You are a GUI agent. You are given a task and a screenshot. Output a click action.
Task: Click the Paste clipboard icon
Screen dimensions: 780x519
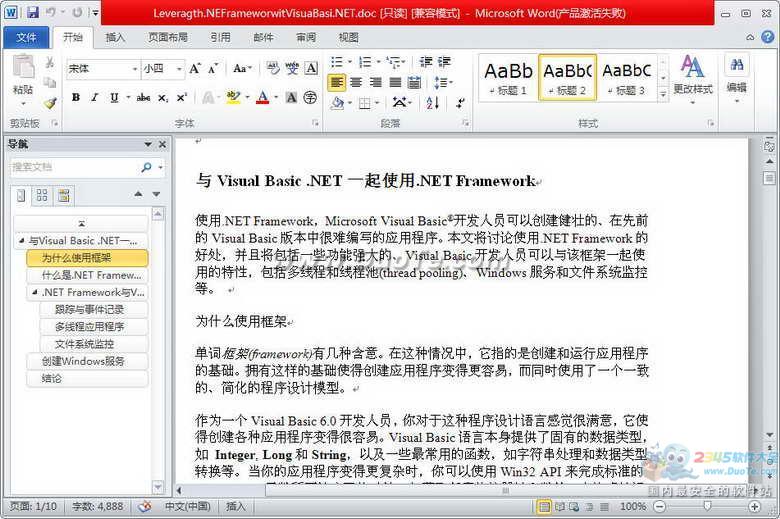[x=22, y=75]
